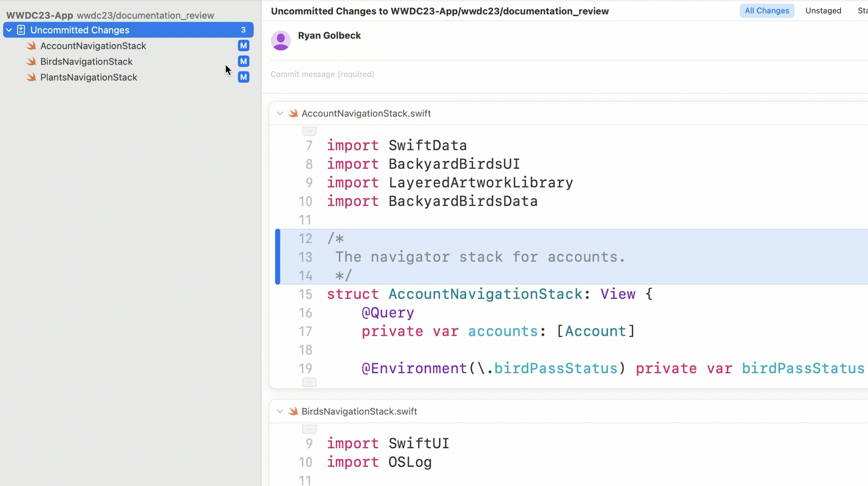This screenshot has width=868, height=486.
Task: Expand hidden lines above line 7
Action: pos(309,131)
